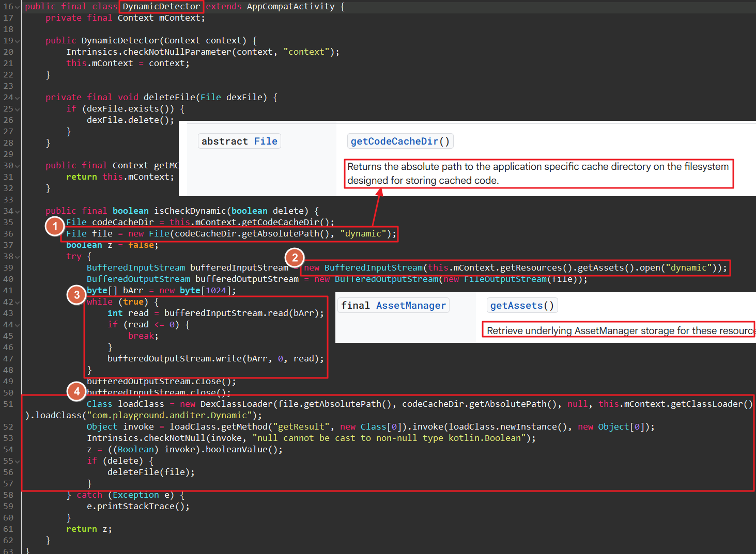The width and height of the screenshot is (756, 554).
Task: Click checkNotNullParameter on line 20
Action: click(x=177, y=52)
